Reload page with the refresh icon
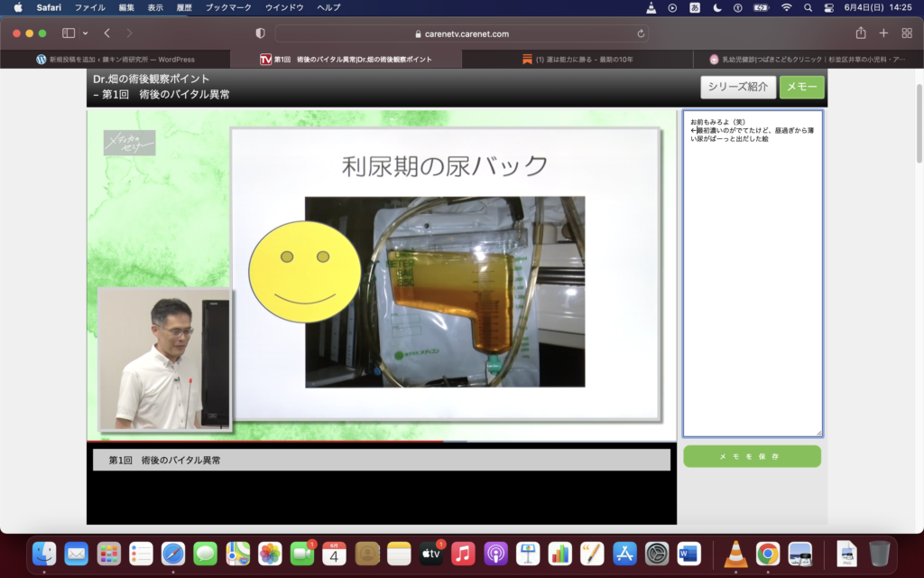 (x=641, y=33)
